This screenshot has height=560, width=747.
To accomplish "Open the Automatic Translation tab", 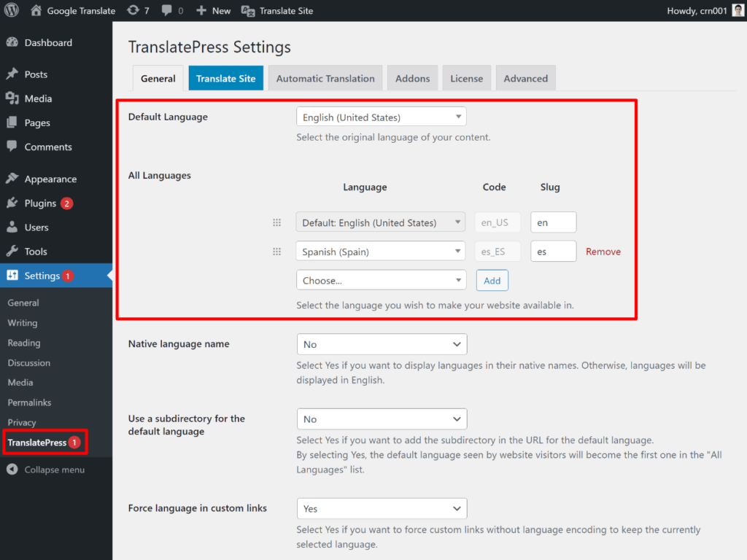I will (x=325, y=77).
